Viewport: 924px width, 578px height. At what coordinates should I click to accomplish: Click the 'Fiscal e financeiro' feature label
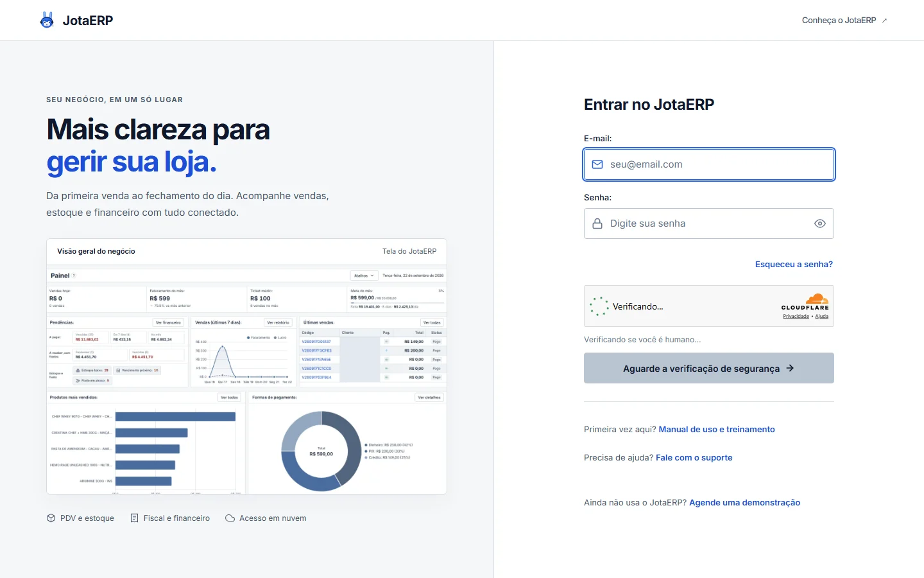pos(176,518)
